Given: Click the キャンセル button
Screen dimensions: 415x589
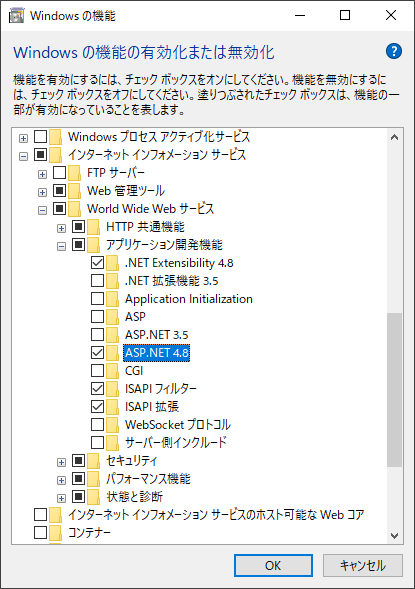Looking at the screenshot, I should tap(362, 565).
